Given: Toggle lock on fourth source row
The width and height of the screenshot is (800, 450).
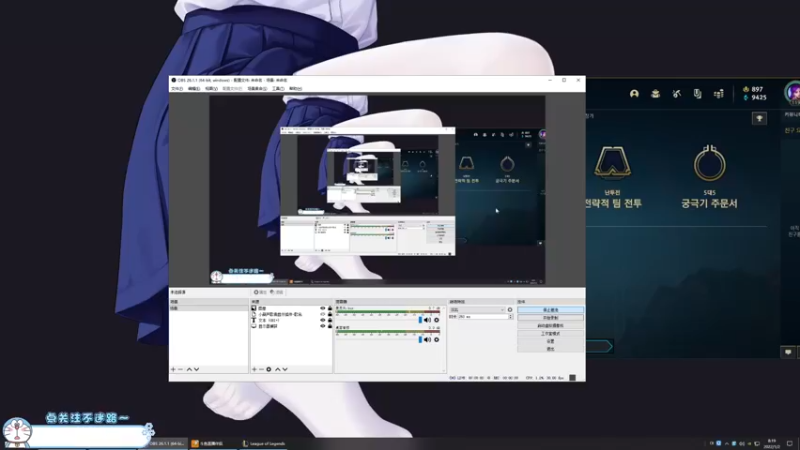Looking at the screenshot, I should [330, 326].
